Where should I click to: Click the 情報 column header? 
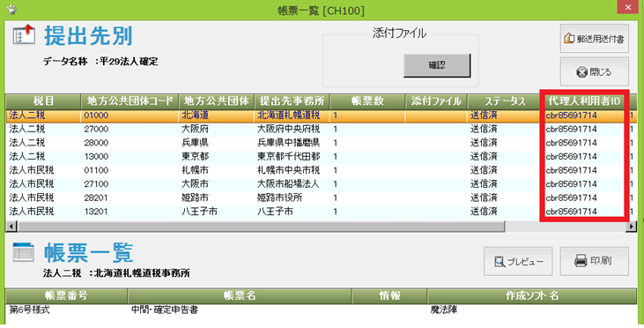[389, 296]
